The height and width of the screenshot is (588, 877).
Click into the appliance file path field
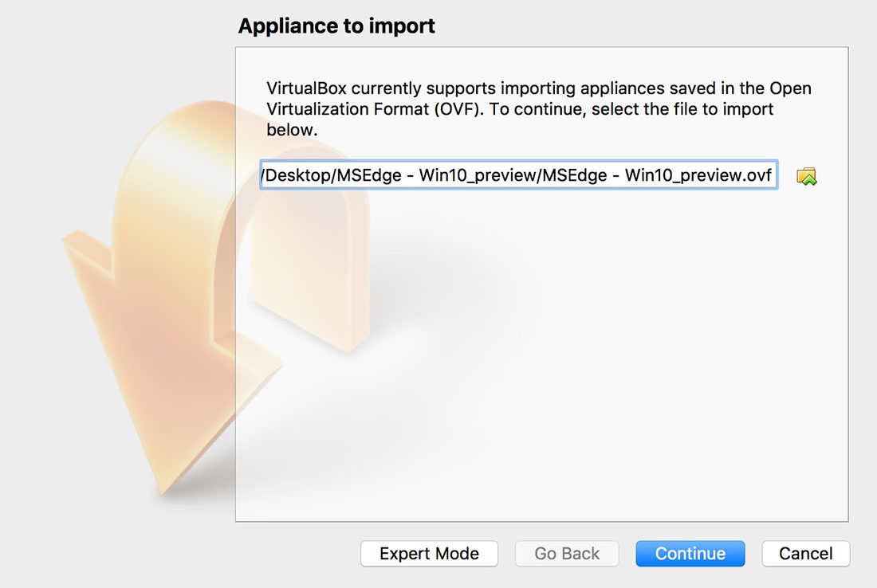coord(518,175)
